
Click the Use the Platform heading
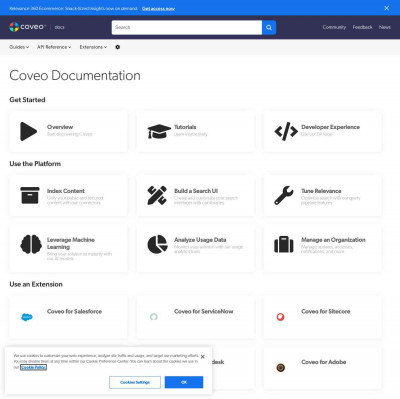[35, 164]
